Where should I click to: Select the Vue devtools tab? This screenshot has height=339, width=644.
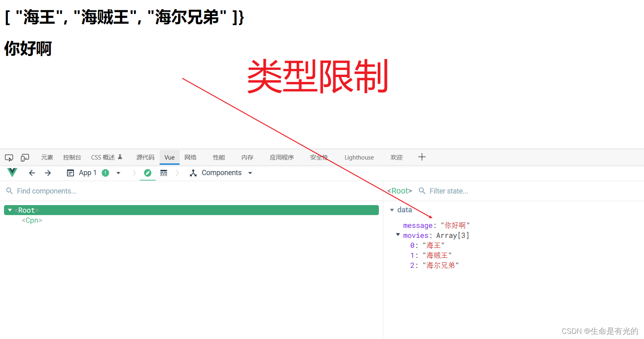(x=169, y=158)
